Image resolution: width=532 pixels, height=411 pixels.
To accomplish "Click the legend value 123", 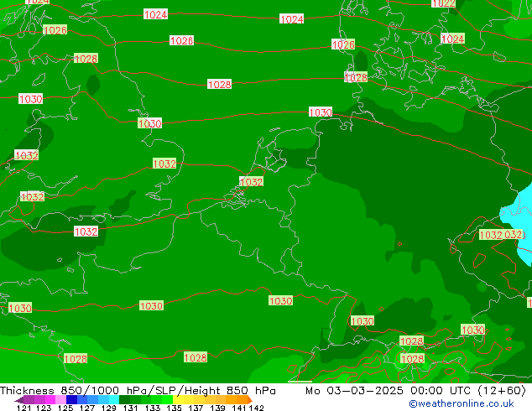I will pyautogui.click(x=44, y=408).
